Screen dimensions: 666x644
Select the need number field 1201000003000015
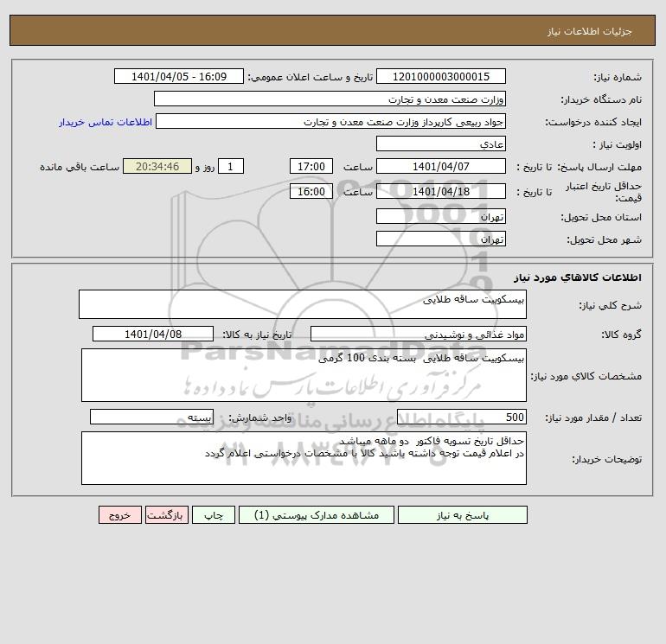pyautogui.click(x=441, y=76)
